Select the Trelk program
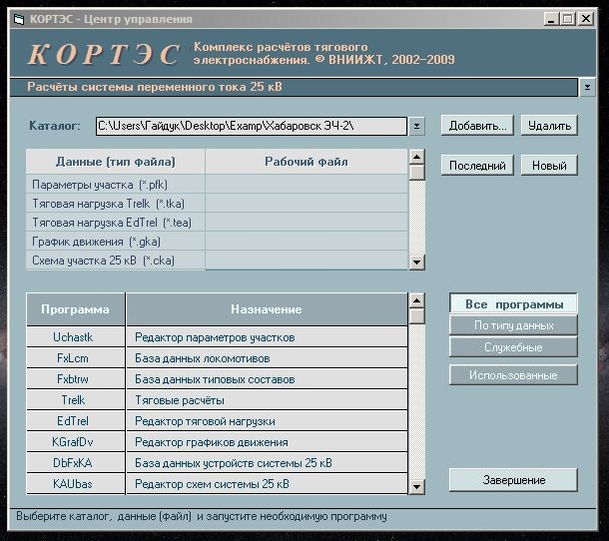Screen dimensions: 609x541 76,400
